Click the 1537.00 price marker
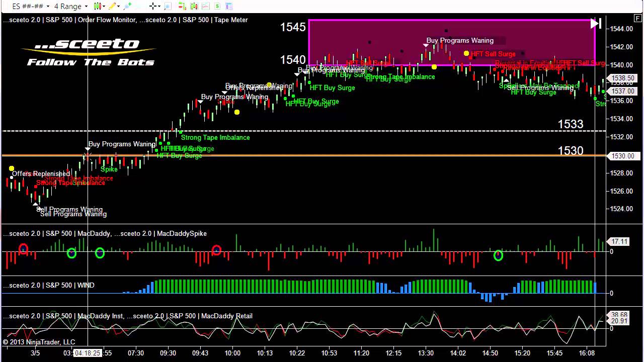This screenshot has height=362, width=644. (x=623, y=91)
